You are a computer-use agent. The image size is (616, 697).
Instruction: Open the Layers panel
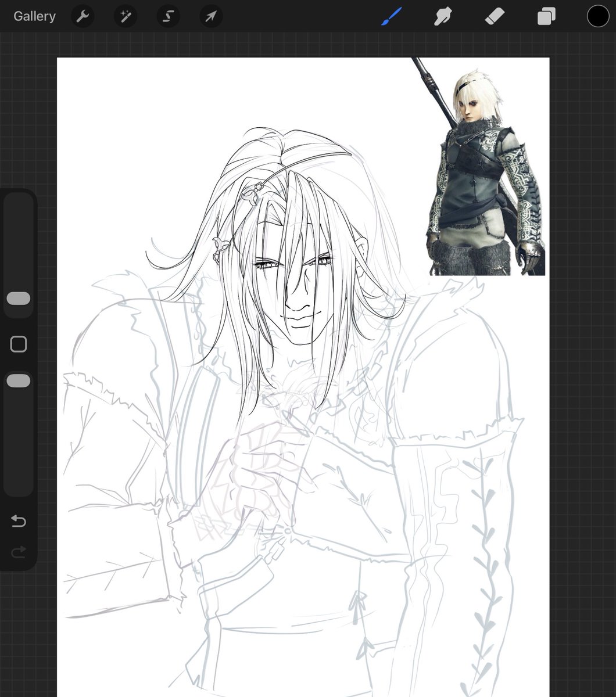pos(546,16)
